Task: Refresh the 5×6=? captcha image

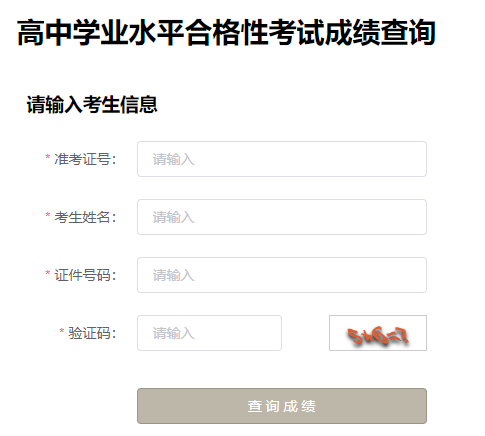Action: [378, 333]
